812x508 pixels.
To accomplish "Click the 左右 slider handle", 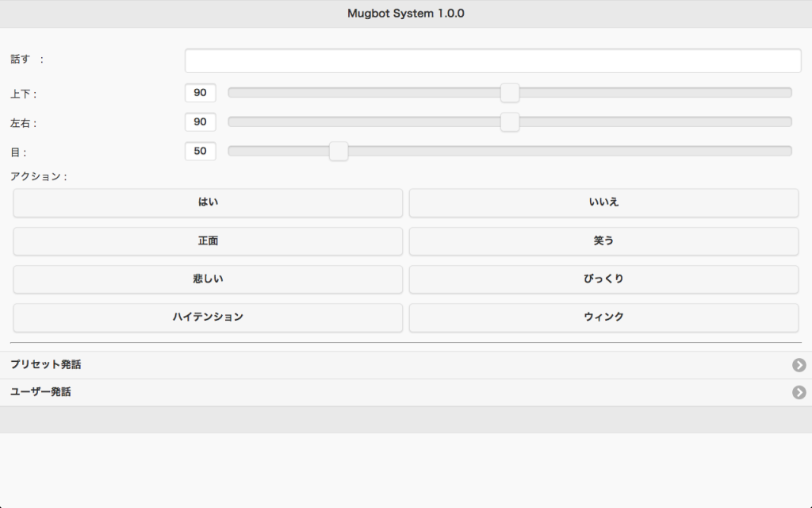I will (510, 121).
